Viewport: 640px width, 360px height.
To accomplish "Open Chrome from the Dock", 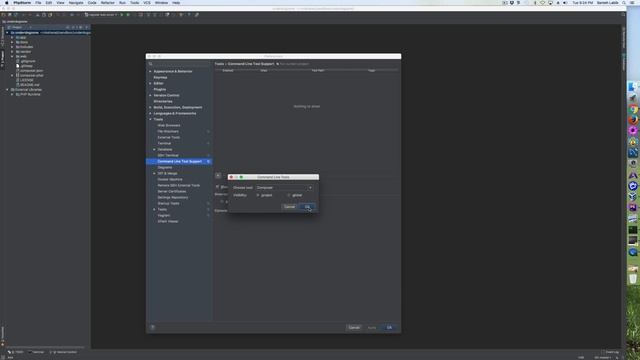I will 633,109.
